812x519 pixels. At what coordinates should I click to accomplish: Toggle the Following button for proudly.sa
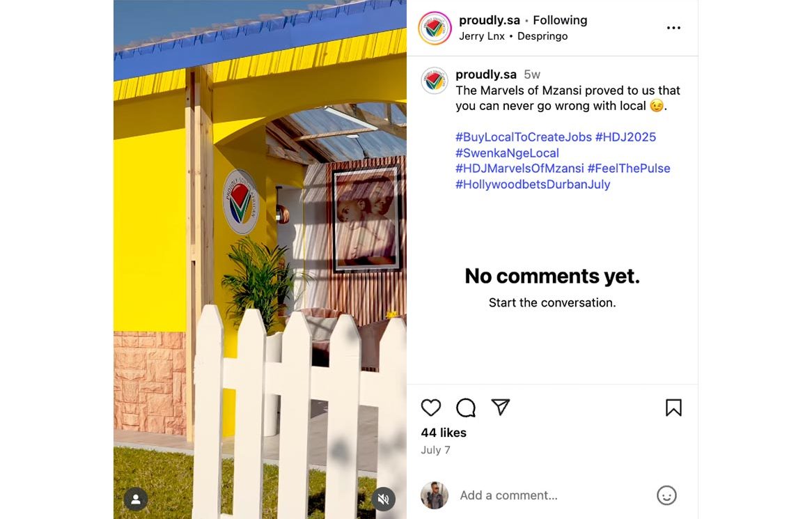tap(560, 20)
